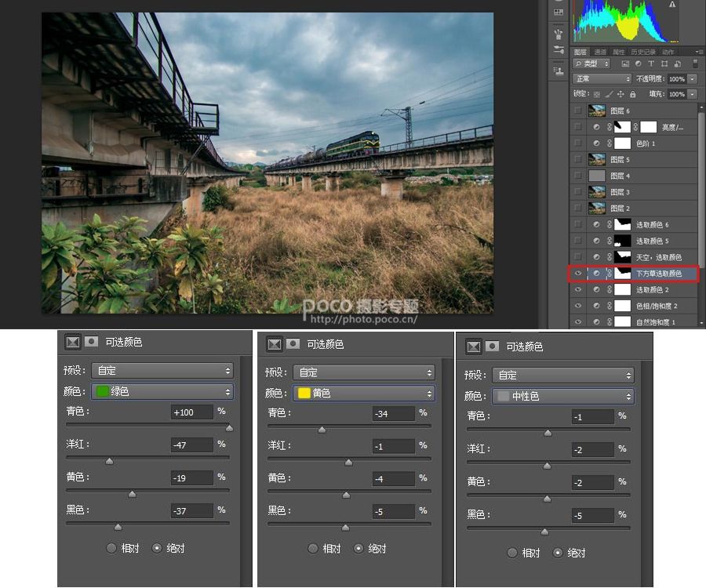Viewport: 706px width, 588px height.
Task: Open 预设 dropdown in 中性色 panel
Action: point(562,376)
